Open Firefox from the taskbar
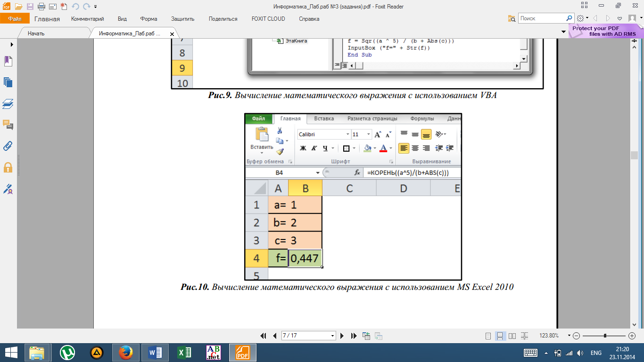 (x=125, y=353)
